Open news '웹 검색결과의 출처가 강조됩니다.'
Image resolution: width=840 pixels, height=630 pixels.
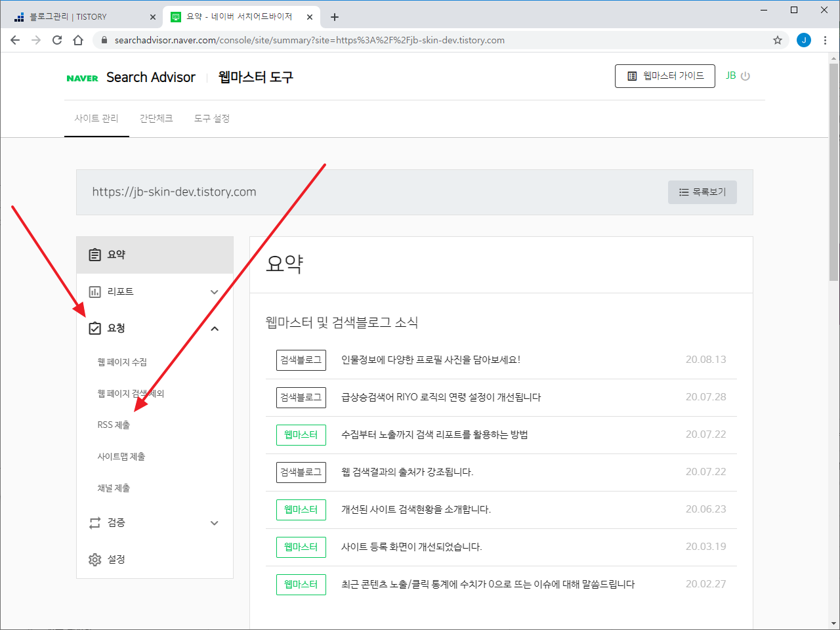point(407,472)
